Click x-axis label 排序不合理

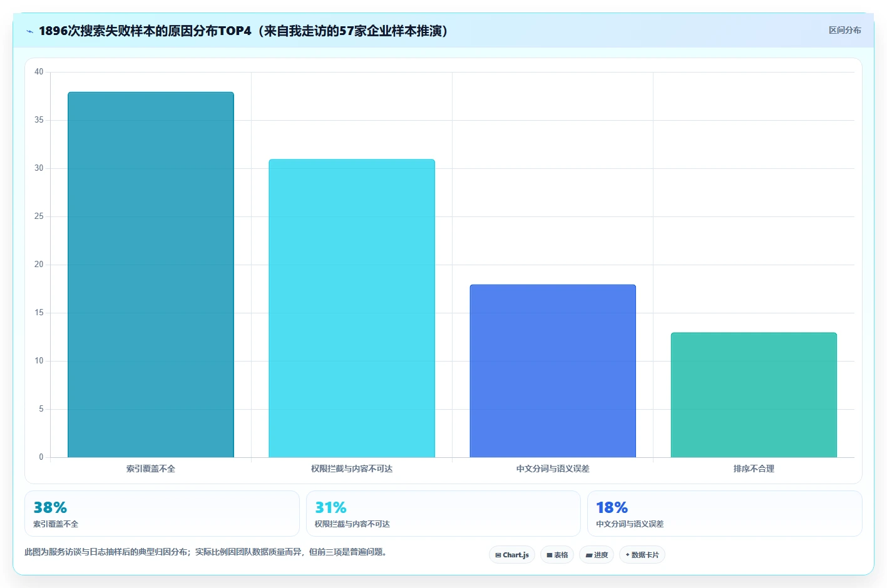754,469
